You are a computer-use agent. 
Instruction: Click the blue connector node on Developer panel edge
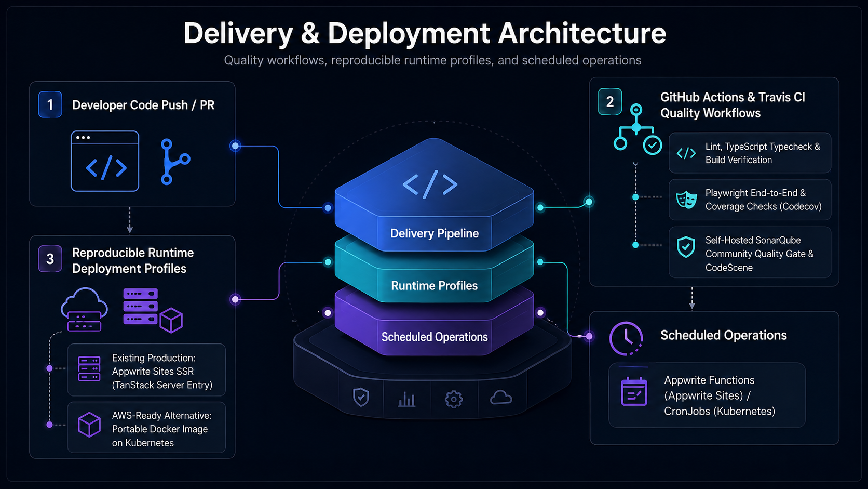point(235,146)
